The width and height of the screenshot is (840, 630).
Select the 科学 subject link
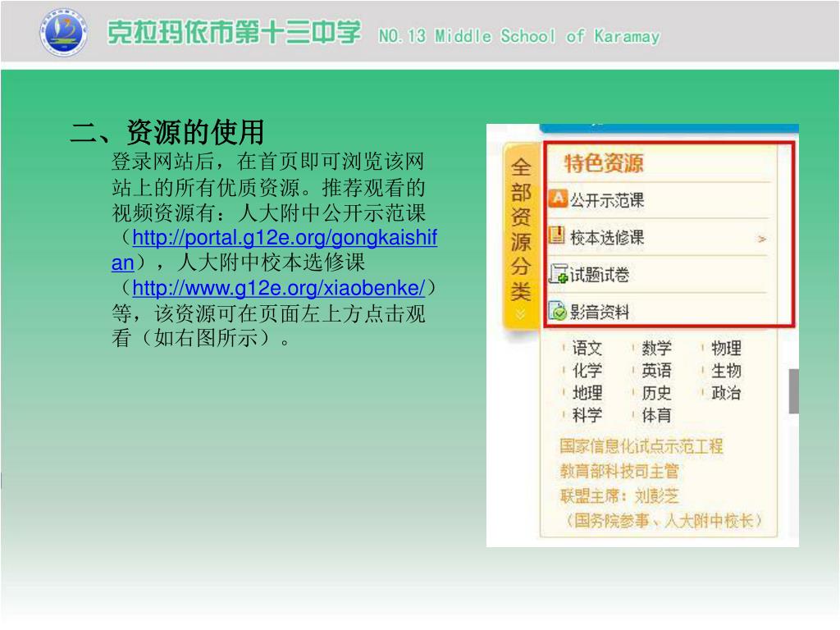(x=587, y=415)
